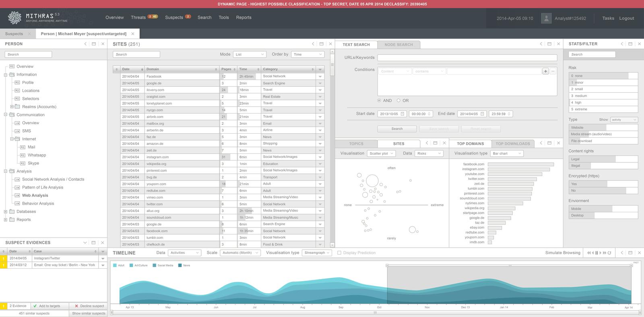Pop out the Text Search panel window icon

coord(549,44)
